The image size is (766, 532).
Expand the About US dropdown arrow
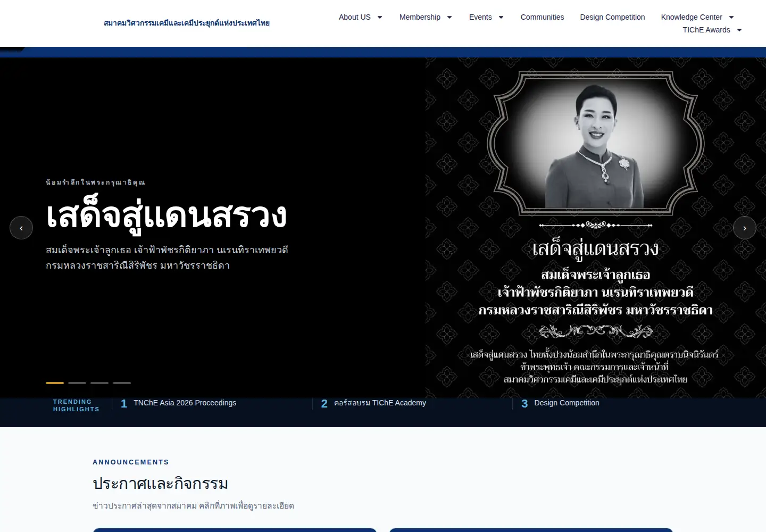[380, 17]
